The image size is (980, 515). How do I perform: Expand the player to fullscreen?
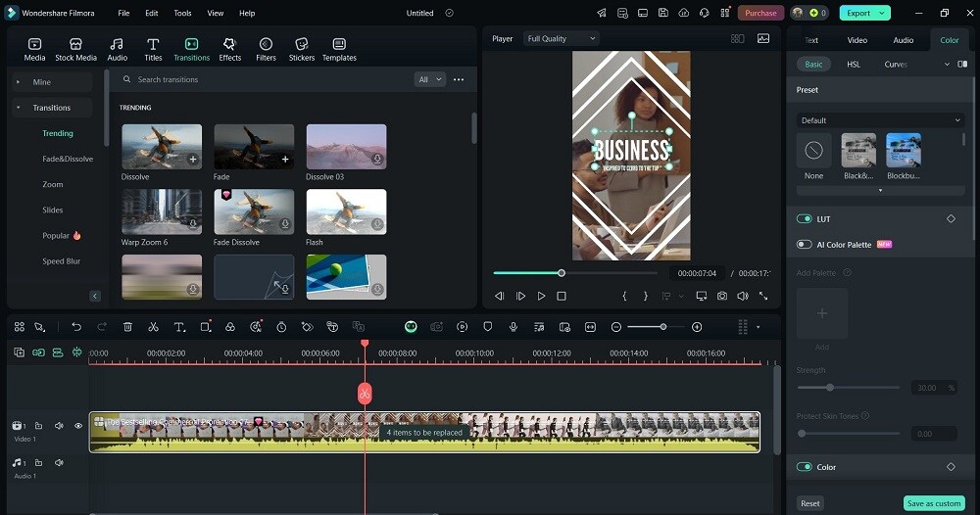coord(763,296)
